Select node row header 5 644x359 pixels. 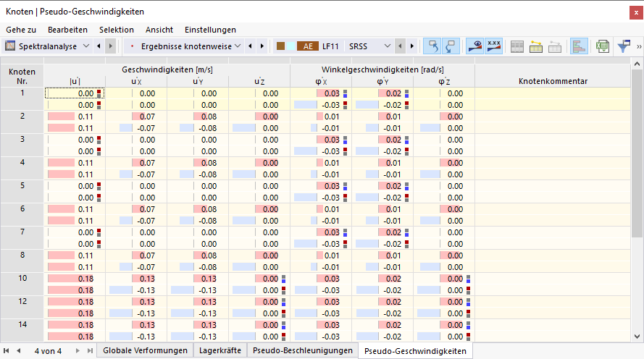coord(22,191)
